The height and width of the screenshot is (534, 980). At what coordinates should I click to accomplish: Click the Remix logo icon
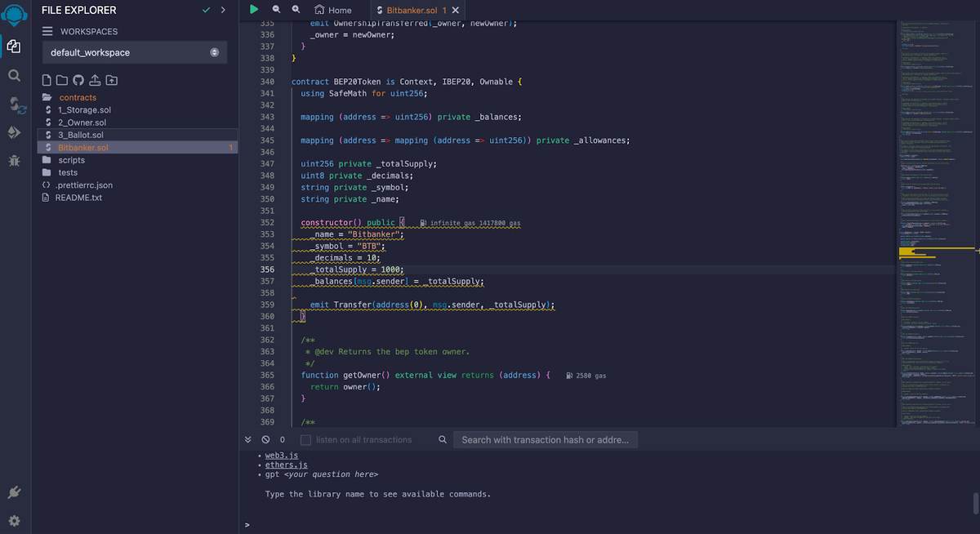tap(15, 15)
